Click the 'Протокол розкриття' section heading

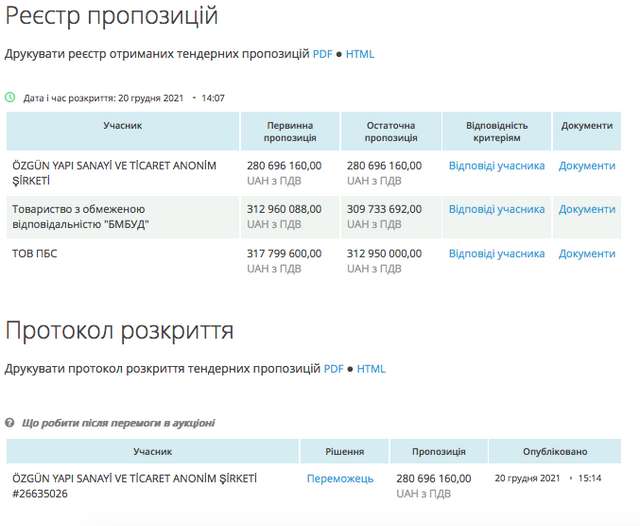tap(120, 331)
